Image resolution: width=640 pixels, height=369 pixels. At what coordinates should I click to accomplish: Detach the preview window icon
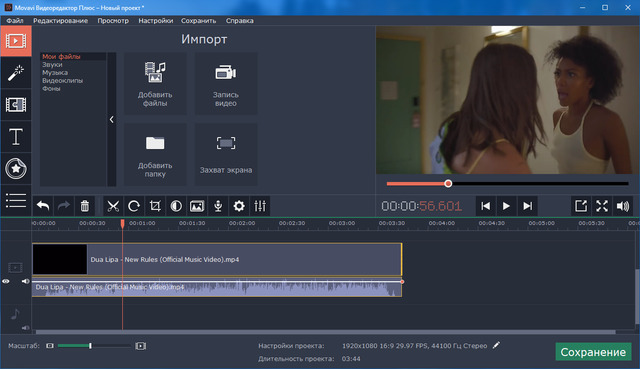click(x=581, y=206)
